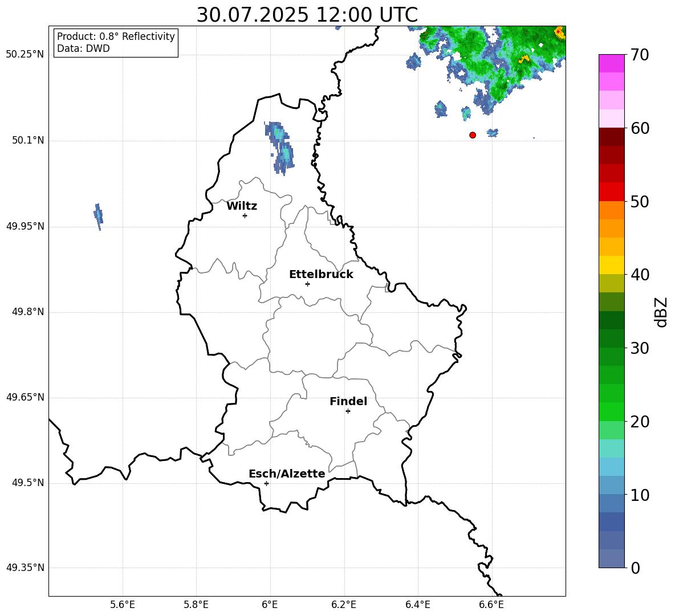Click the bright red colorbar segment above 50
Image resolution: width=675 pixels, height=616 pixels.
[612, 192]
